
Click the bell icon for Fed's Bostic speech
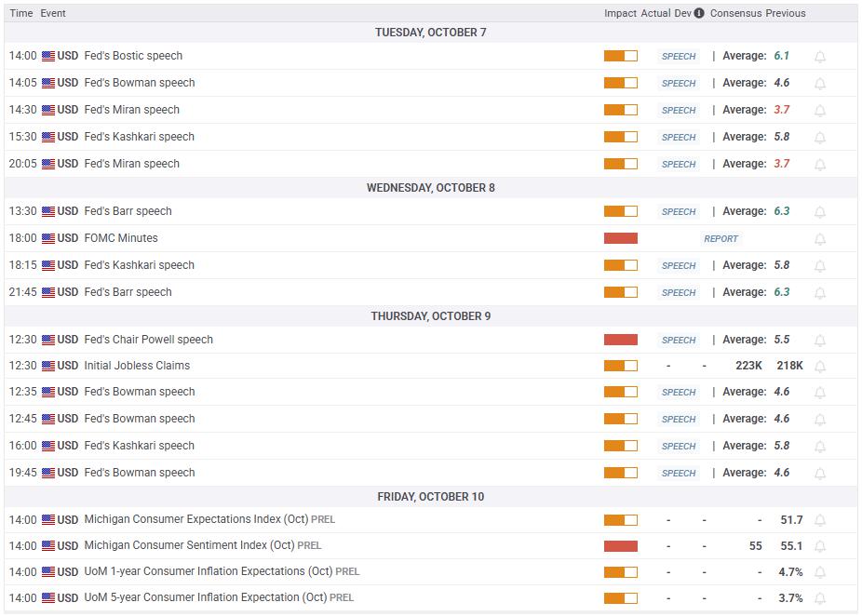pos(820,57)
